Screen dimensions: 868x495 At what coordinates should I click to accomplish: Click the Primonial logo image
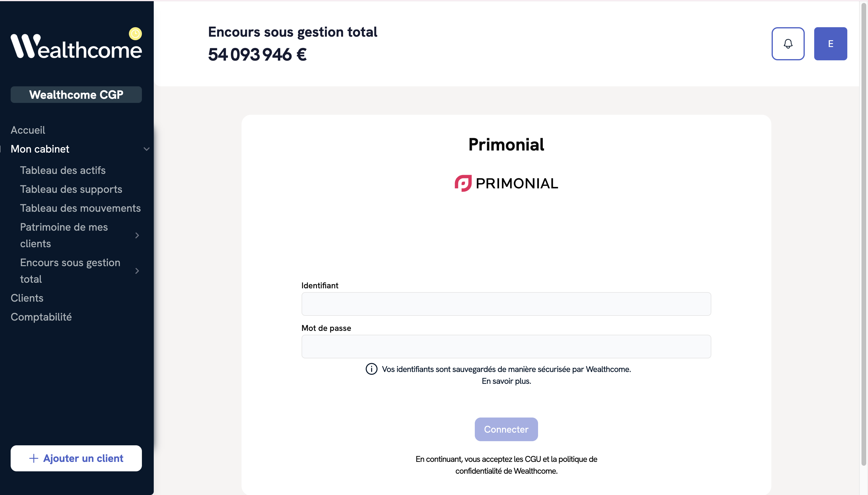pyautogui.click(x=506, y=184)
